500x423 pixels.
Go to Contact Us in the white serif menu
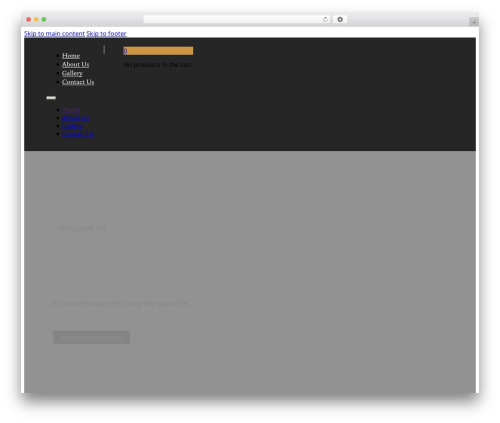tap(78, 82)
